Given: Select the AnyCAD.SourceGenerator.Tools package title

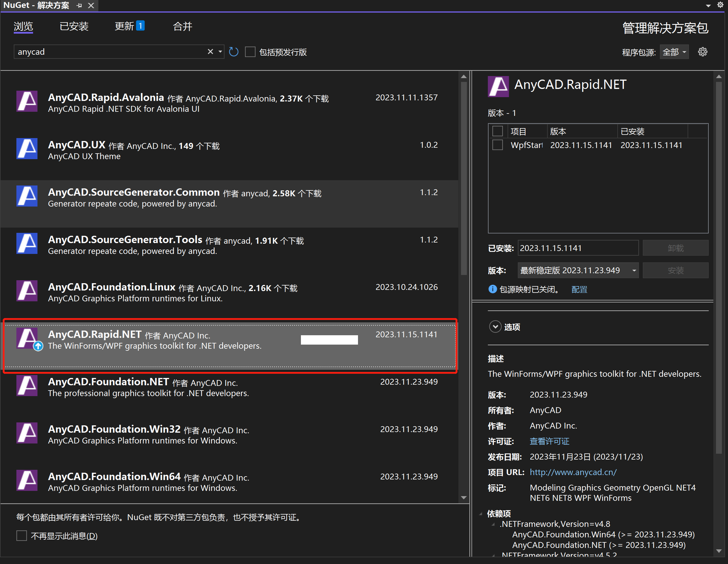Looking at the screenshot, I should click(x=125, y=239).
